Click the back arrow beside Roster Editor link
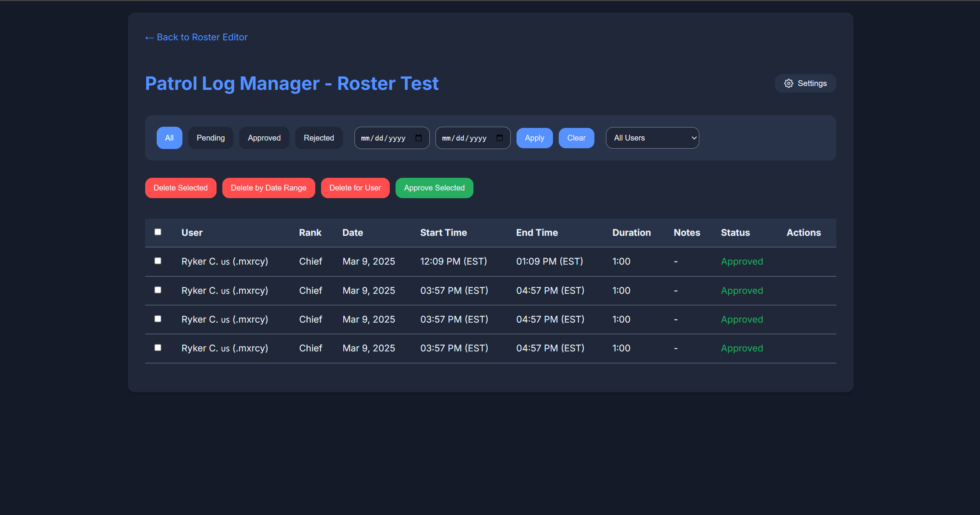 (149, 37)
